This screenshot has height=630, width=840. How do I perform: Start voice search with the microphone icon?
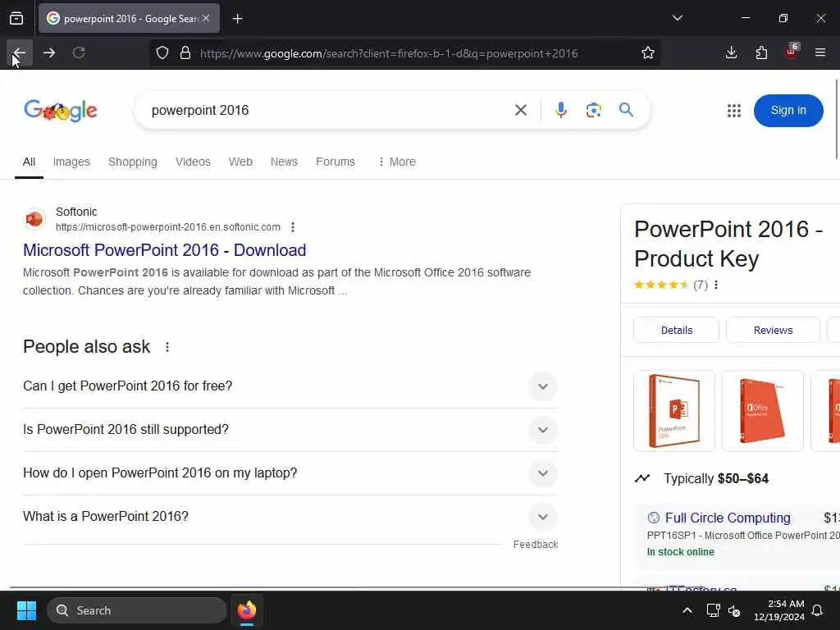click(560, 111)
